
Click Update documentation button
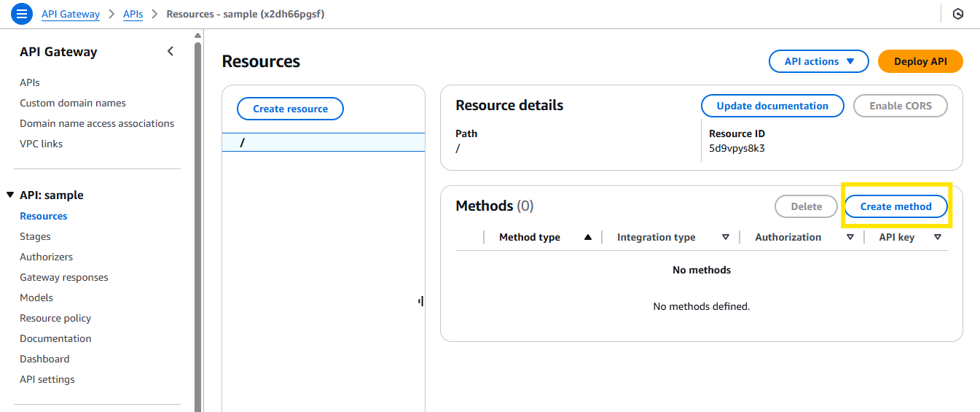[x=772, y=106]
